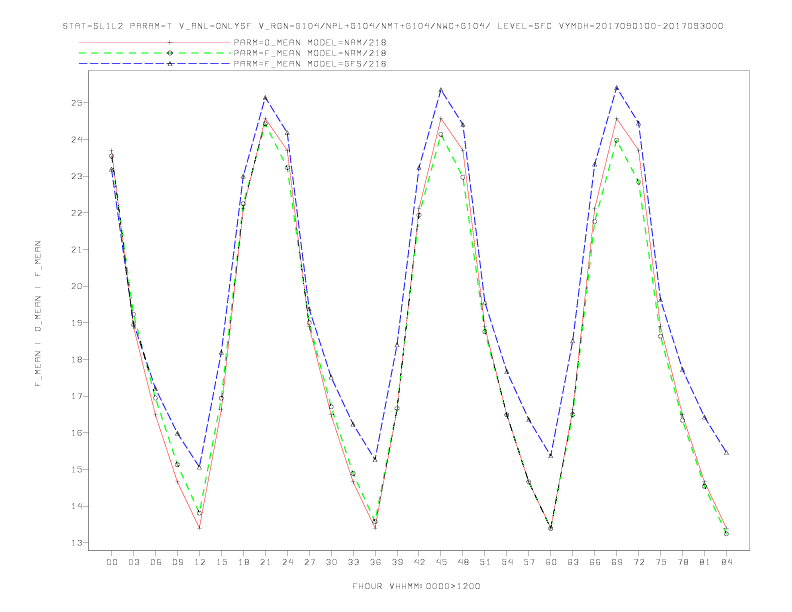Click blue GFS triangle point at hour 36
Screen dimensions: 792x612
point(375,459)
